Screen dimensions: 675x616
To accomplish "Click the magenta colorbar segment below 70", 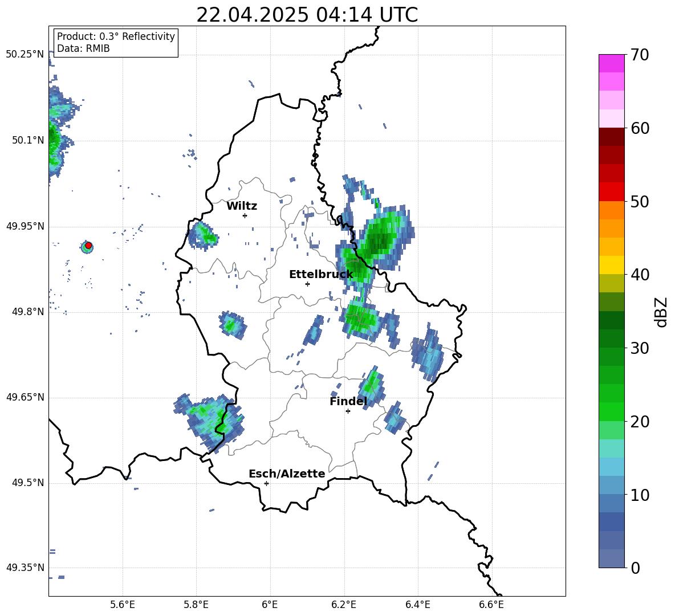I will (x=611, y=63).
